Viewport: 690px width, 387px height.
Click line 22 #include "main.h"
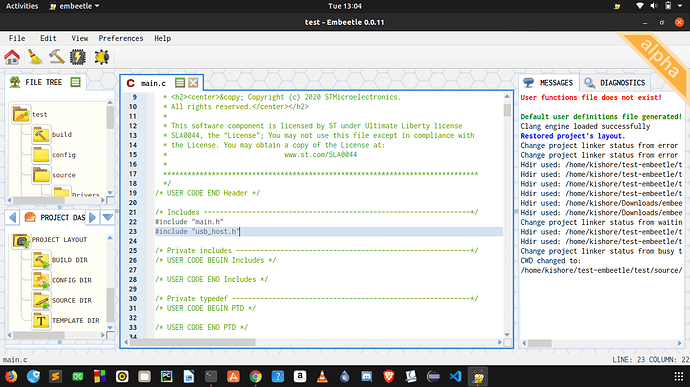189,222
